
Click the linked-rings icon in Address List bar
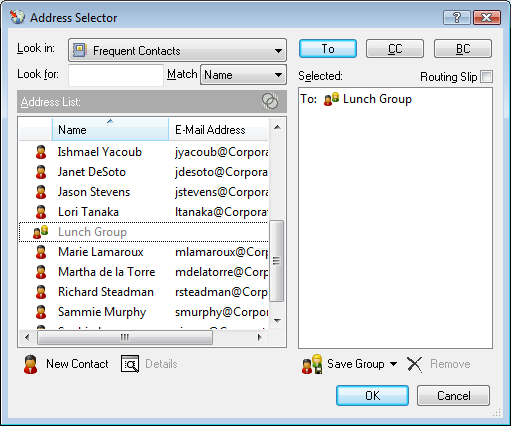point(270,101)
